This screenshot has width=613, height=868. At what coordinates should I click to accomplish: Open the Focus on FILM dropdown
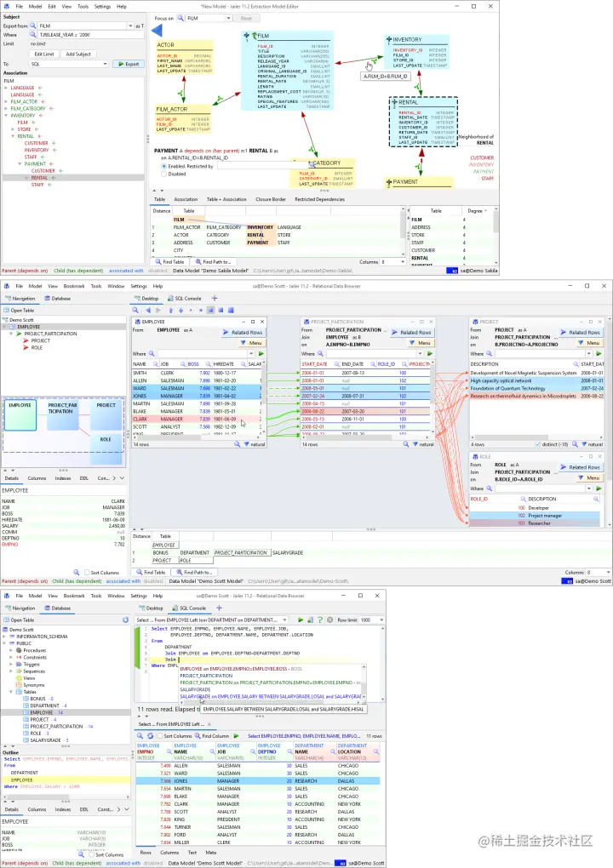[228, 18]
